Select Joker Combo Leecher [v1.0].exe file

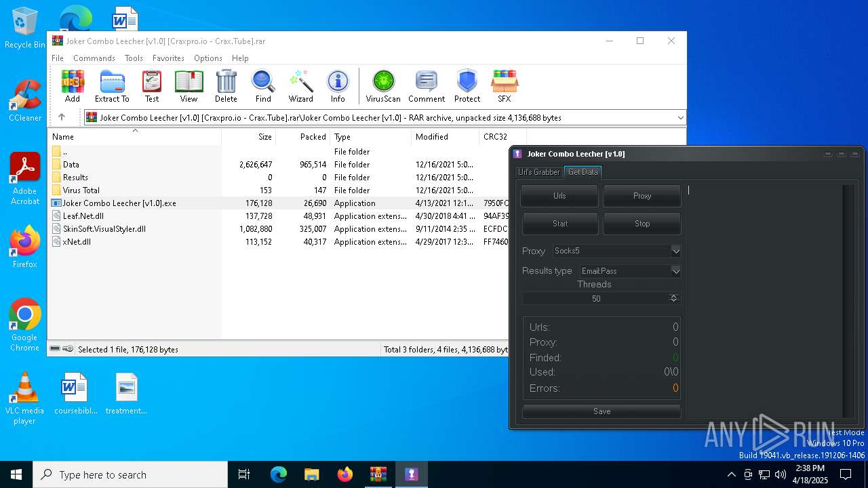[x=278, y=203]
